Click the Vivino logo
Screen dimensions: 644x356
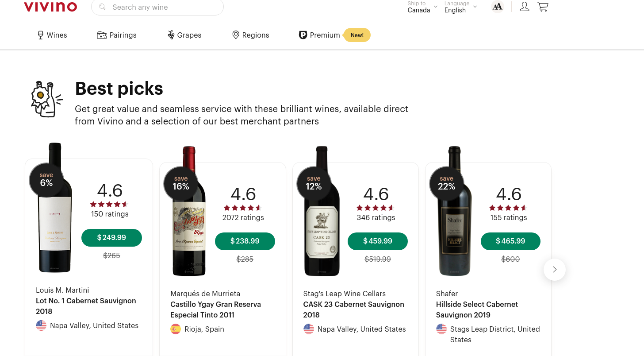click(50, 7)
